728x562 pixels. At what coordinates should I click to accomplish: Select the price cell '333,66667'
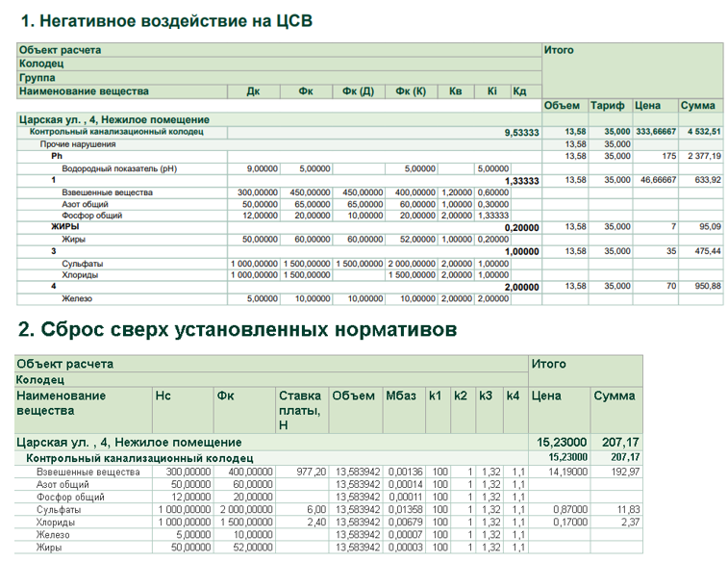coord(655,131)
